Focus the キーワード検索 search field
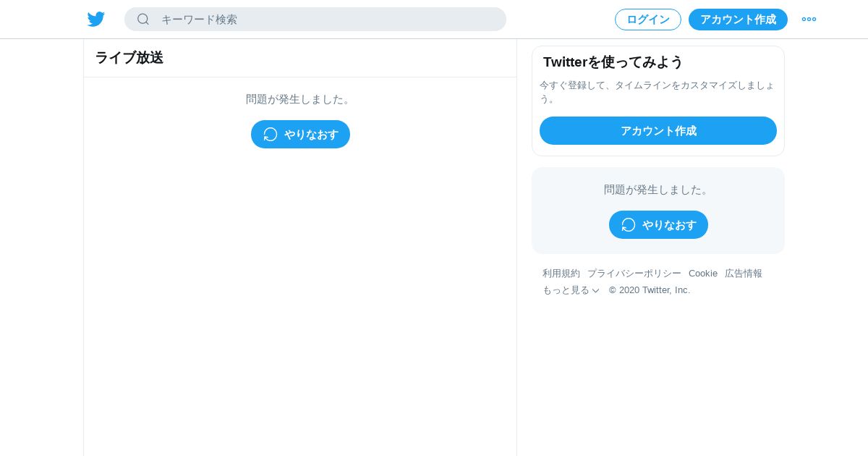This screenshot has width=868, height=456. (x=315, y=20)
